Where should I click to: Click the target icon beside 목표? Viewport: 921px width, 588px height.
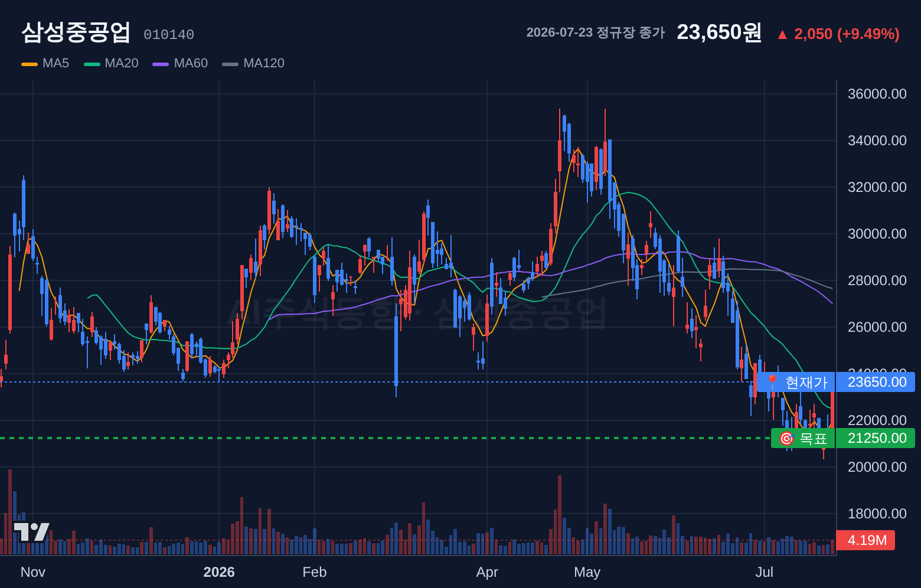(x=786, y=438)
